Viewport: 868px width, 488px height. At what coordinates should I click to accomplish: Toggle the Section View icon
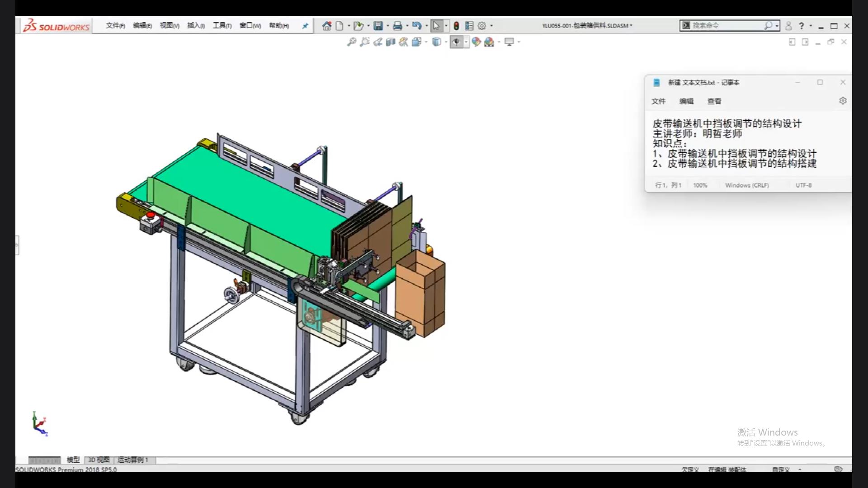pyautogui.click(x=391, y=42)
